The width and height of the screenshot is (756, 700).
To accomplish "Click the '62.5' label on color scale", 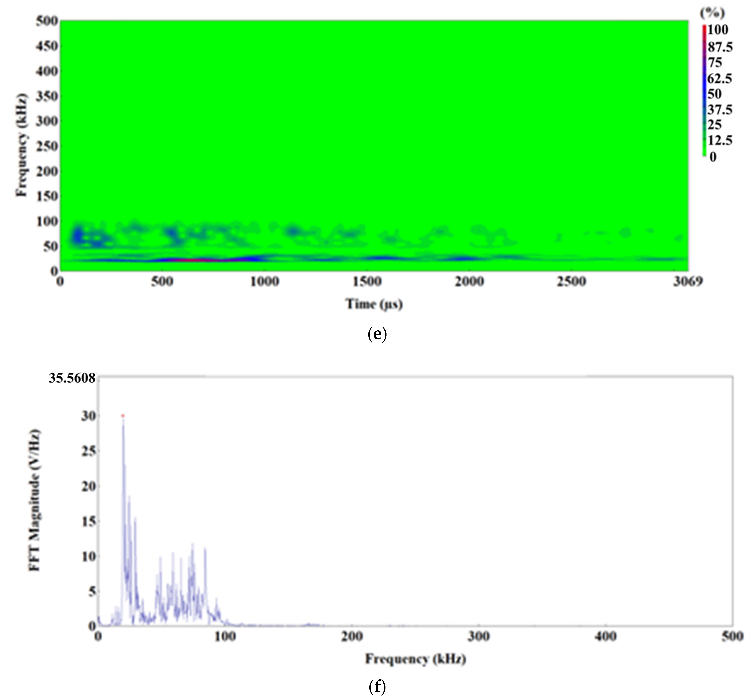I will point(719,78).
